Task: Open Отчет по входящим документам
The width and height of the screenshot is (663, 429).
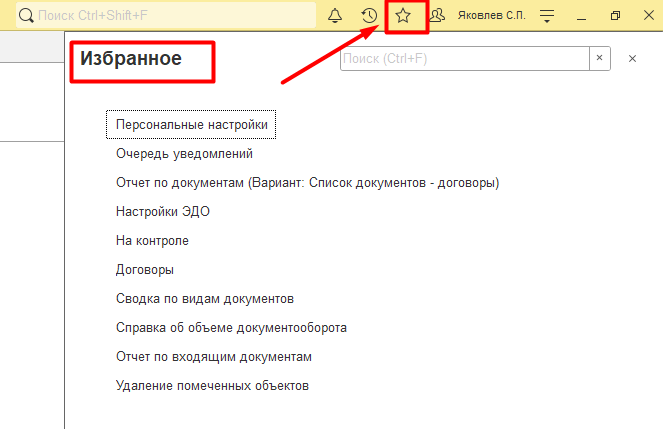Action: (214, 357)
